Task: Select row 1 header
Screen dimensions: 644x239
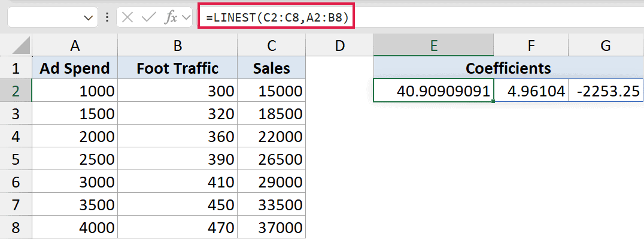Action: [x=16, y=68]
